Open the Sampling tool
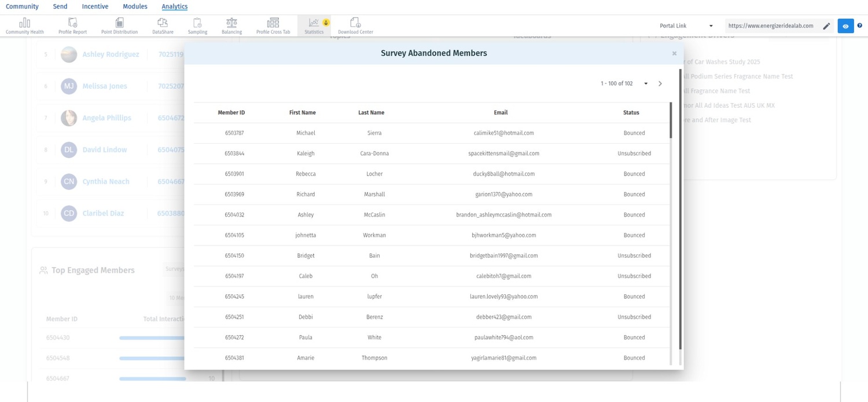 [x=197, y=23]
